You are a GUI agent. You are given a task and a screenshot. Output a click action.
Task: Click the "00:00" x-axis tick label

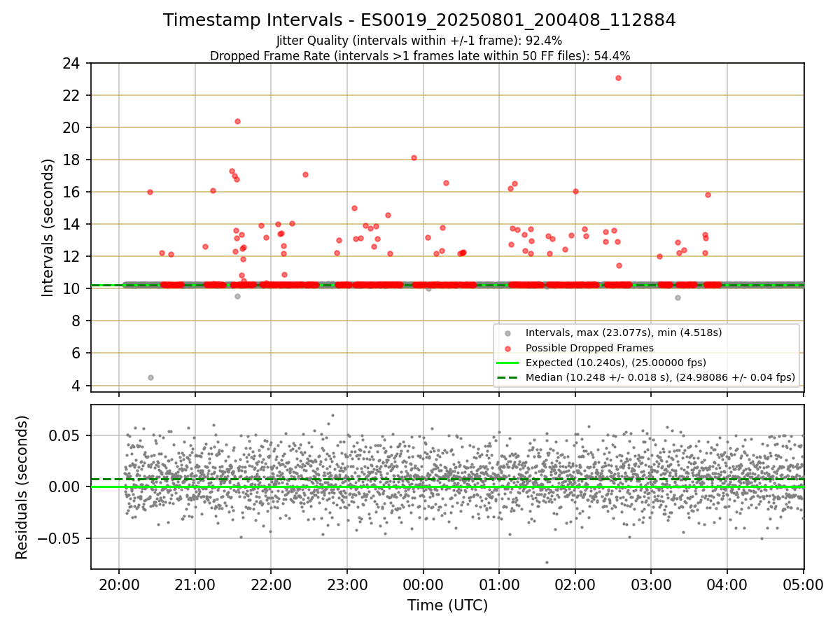[x=423, y=584]
